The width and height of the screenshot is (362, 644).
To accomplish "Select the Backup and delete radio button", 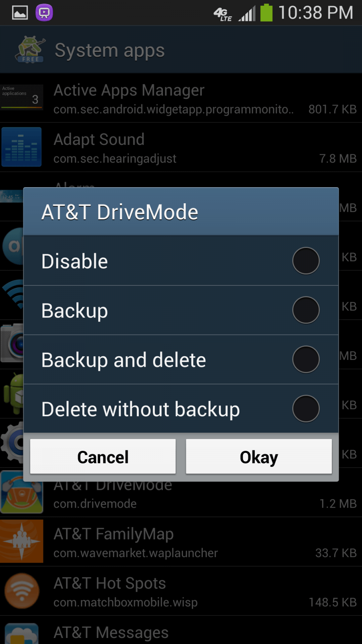I will pyautogui.click(x=306, y=359).
